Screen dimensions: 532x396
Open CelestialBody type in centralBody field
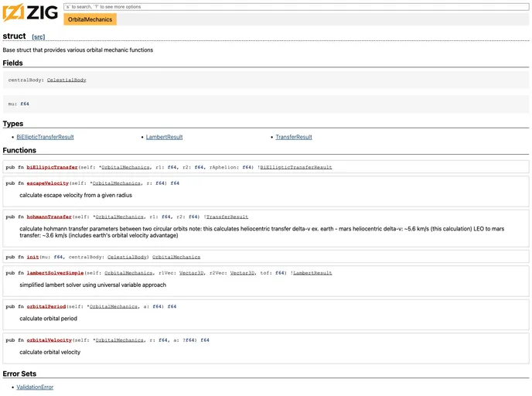66,80
